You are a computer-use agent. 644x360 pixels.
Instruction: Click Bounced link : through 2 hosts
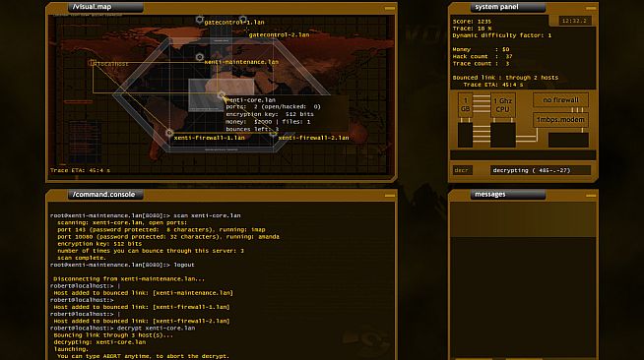tap(505, 78)
